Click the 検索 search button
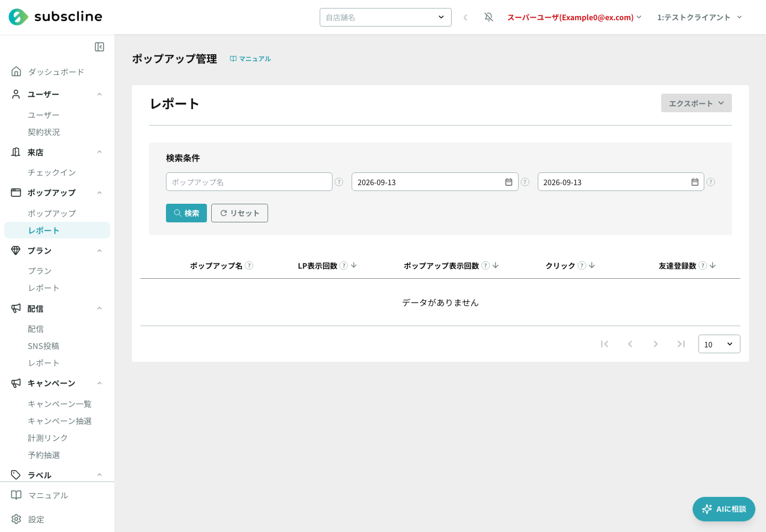This screenshot has height=532, width=766. (x=186, y=213)
